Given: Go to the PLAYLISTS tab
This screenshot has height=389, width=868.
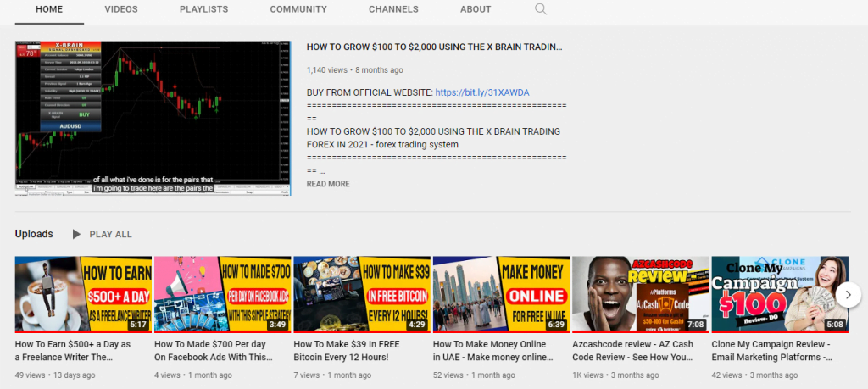Looking at the screenshot, I should click(x=203, y=9).
